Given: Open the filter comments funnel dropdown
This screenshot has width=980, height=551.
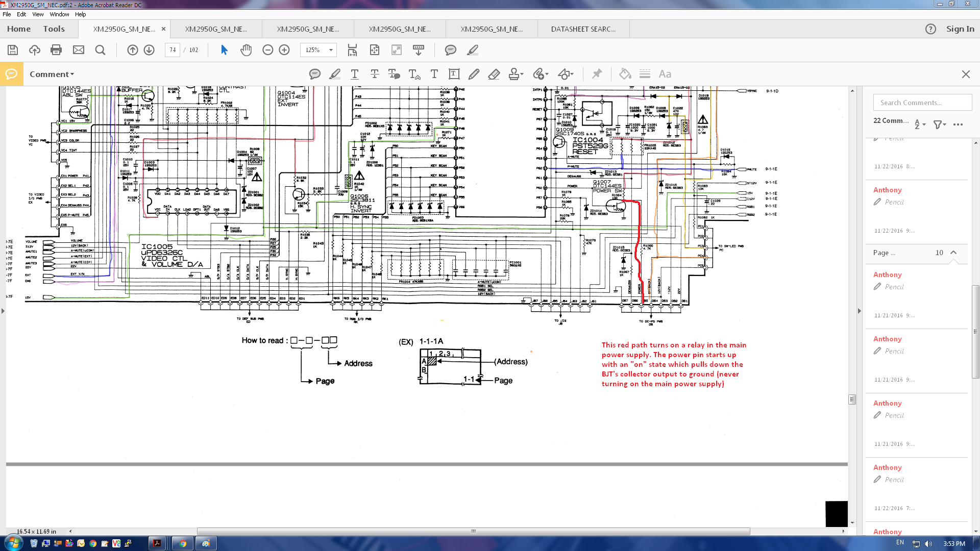Looking at the screenshot, I should pyautogui.click(x=940, y=124).
